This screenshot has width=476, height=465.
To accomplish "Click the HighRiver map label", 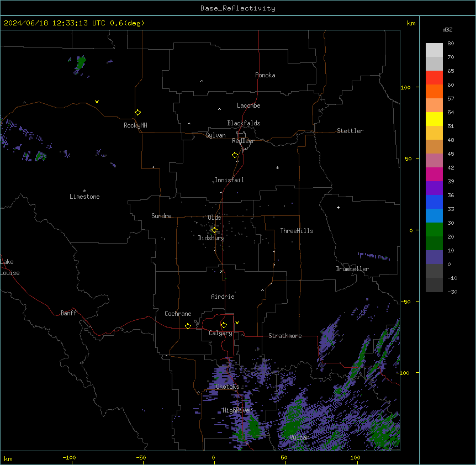I will click(x=237, y=410).
